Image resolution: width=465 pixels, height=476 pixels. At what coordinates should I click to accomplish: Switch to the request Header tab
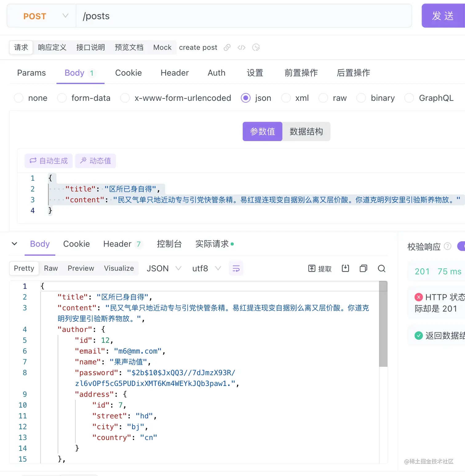[175, 73]
